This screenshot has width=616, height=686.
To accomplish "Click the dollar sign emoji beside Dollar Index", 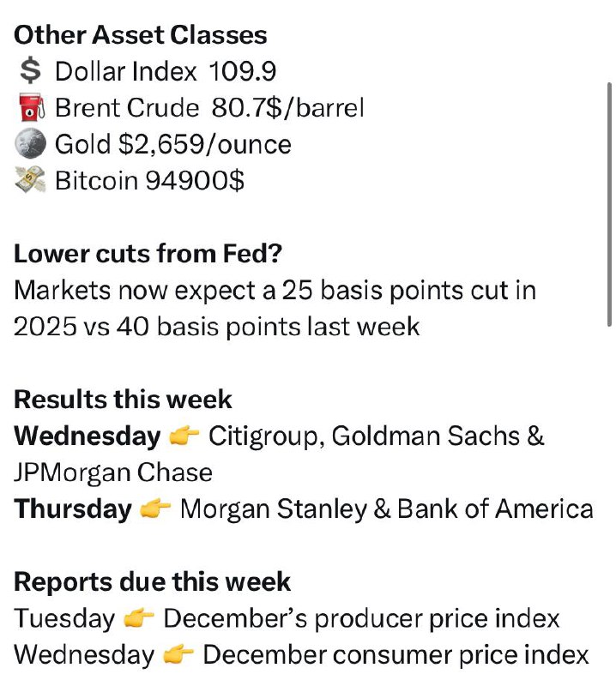I will [31, 71].
